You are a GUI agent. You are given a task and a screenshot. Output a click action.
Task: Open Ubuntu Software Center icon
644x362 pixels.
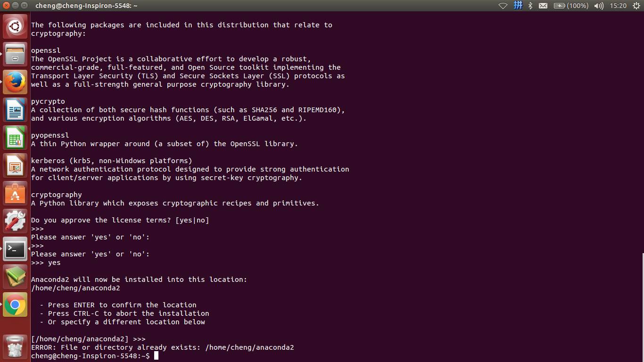pyautogui.click(x=15, y=193)
